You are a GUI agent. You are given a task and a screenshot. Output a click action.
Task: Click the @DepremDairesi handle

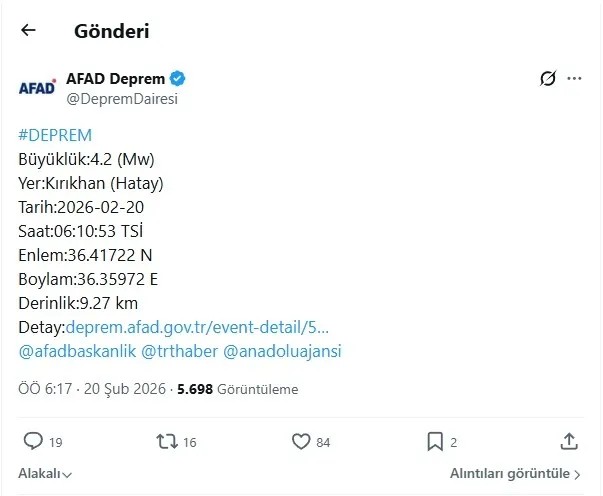click(x=122, y=99)
